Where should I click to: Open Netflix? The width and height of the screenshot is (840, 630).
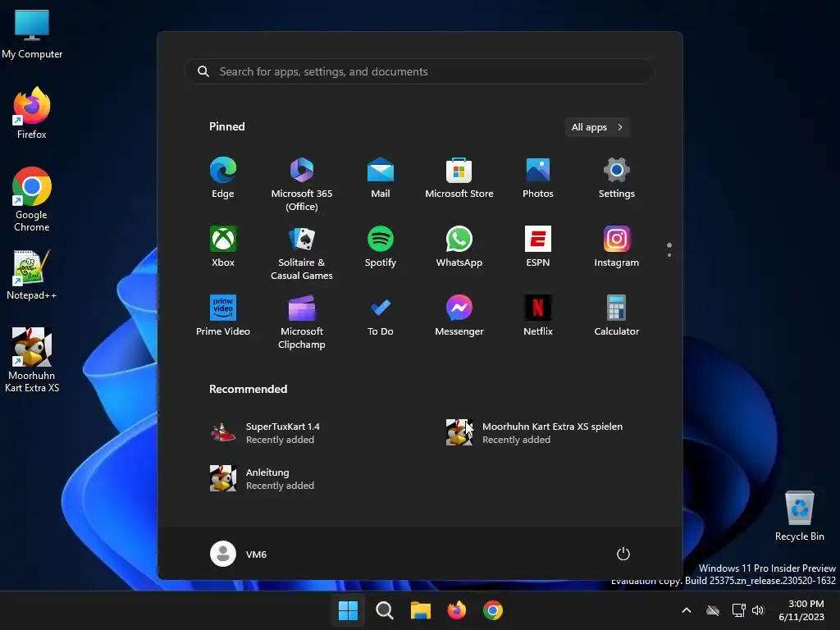pyautogui.click(x=538, y=316)
